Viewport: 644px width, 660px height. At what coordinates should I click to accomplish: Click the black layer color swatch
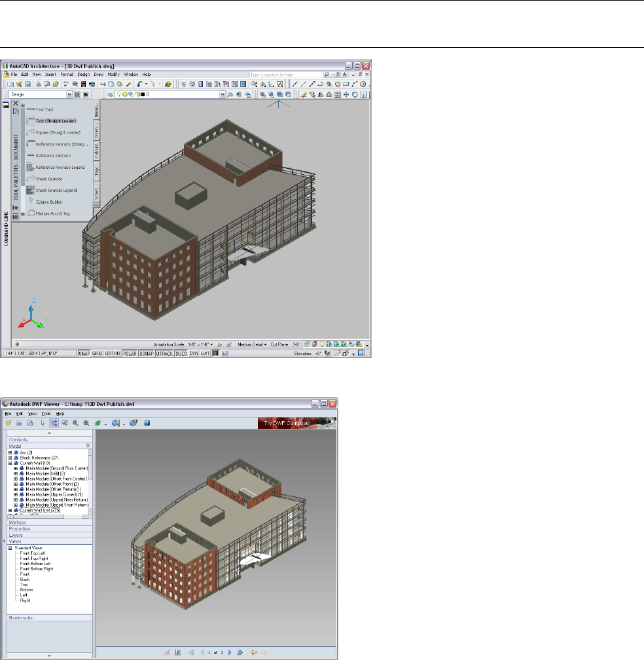143,95
